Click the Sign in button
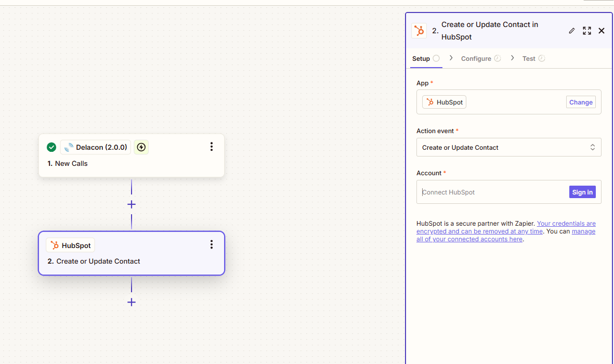This screenshot has width=614, height=364. (582, 192)
